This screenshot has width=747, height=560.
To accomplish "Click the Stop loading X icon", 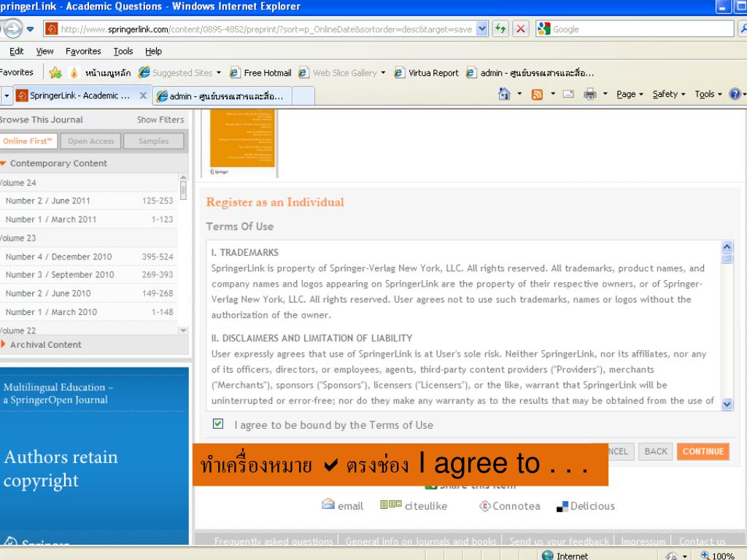I will 521,29.
